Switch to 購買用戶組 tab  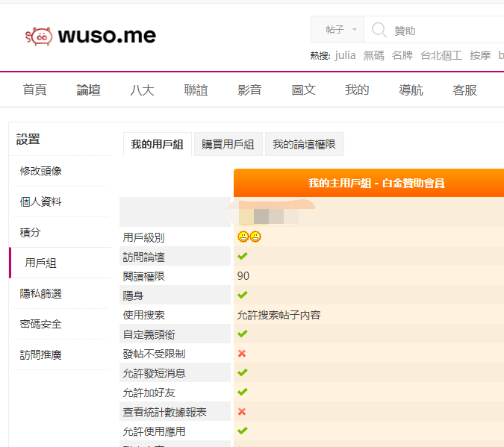pyautogui.click(x=228, y=144)
